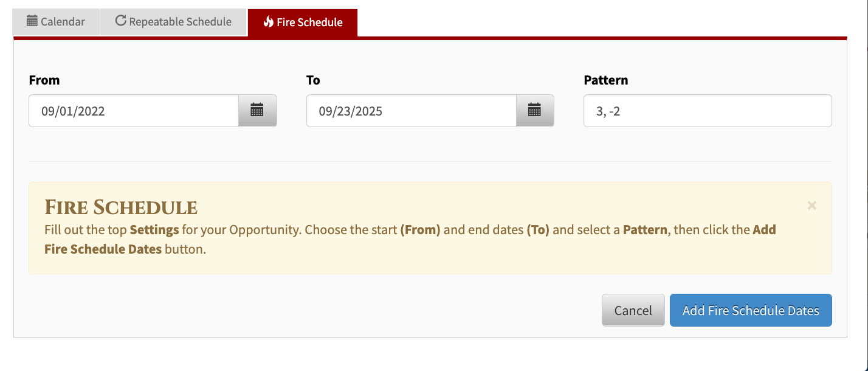Dismiss the Fire Schedule info box with the X
The image size is (868, 371).
(x=811, y=206)
